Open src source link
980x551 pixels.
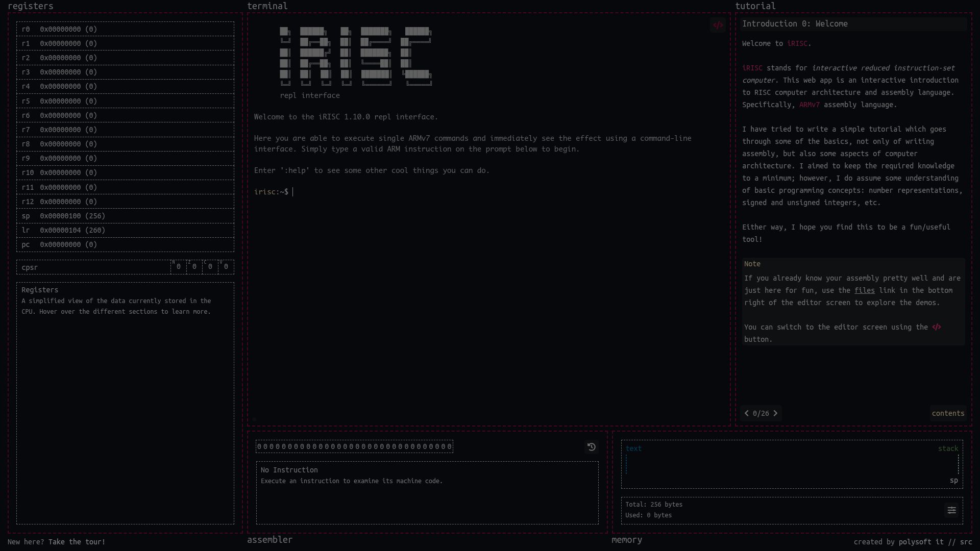pos(966,542)
